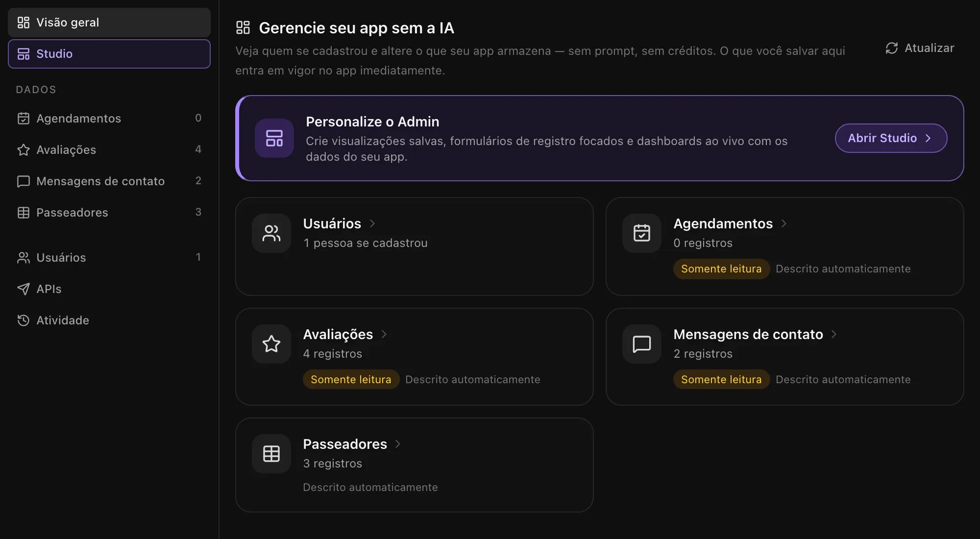Click the '2 registros' text
This screenshot has width=980, height=539.
pyautogui.click(x=703, y=354)
